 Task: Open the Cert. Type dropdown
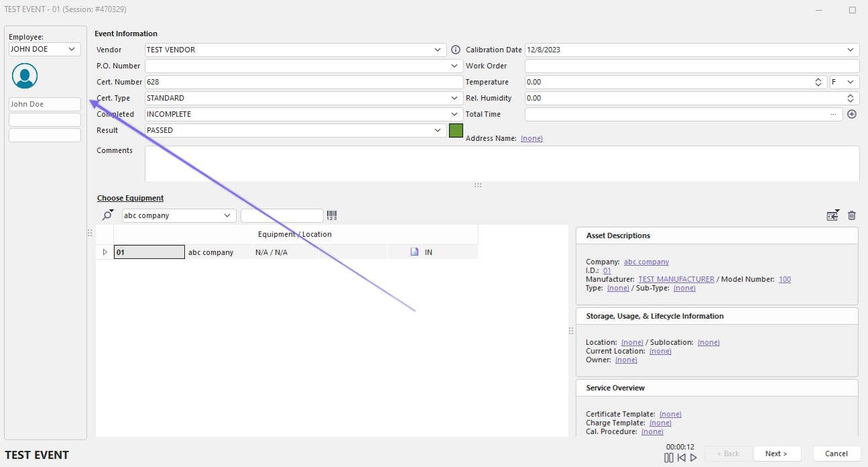coord(454,98)
